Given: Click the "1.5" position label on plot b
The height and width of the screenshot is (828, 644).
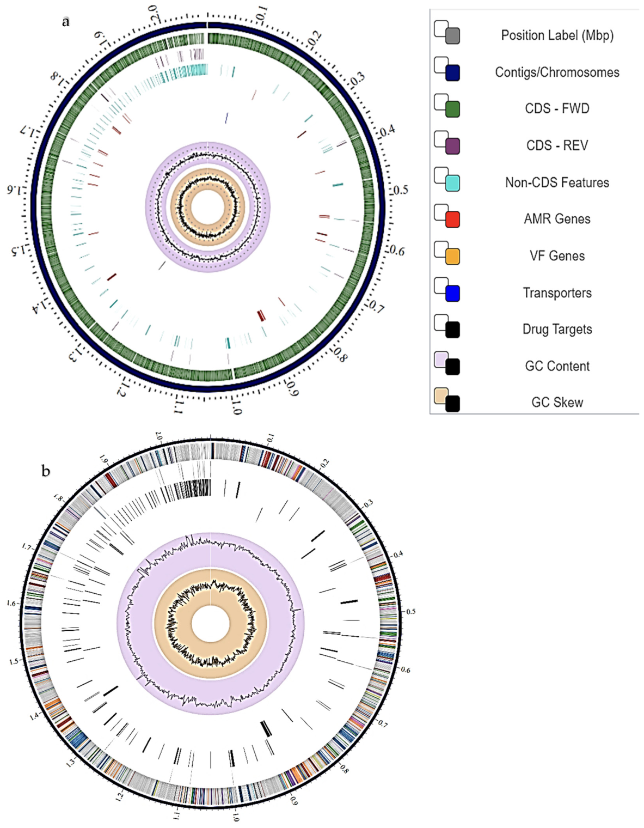Looking at the screenshot, I should [x=14, y=661].
